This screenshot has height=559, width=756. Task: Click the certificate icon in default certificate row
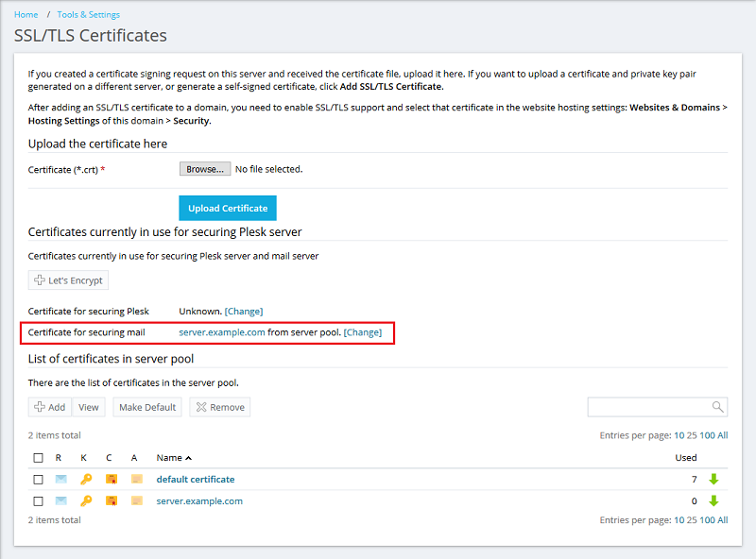[112, 480]
